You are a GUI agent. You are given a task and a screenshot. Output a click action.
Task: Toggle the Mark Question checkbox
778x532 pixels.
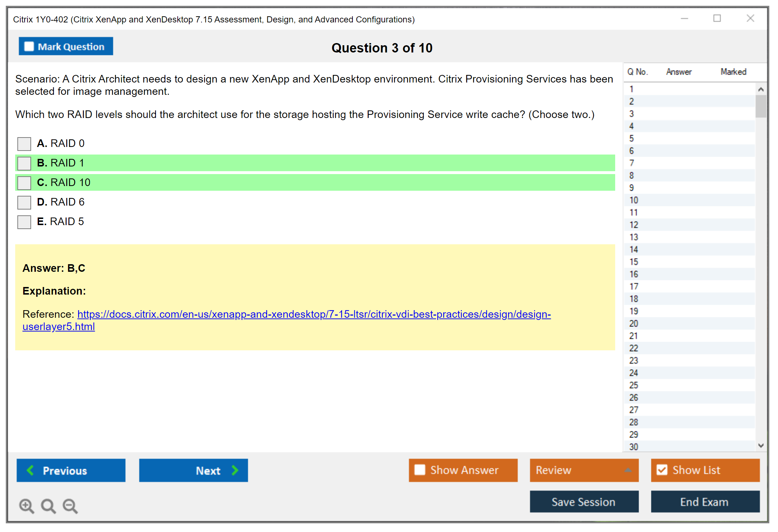[29, 46]
